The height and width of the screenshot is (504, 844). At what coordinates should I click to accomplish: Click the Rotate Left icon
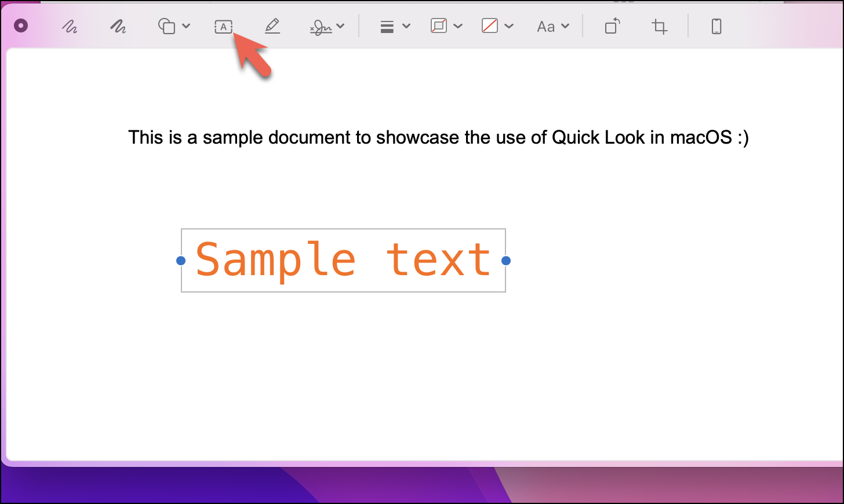(613, 26)
